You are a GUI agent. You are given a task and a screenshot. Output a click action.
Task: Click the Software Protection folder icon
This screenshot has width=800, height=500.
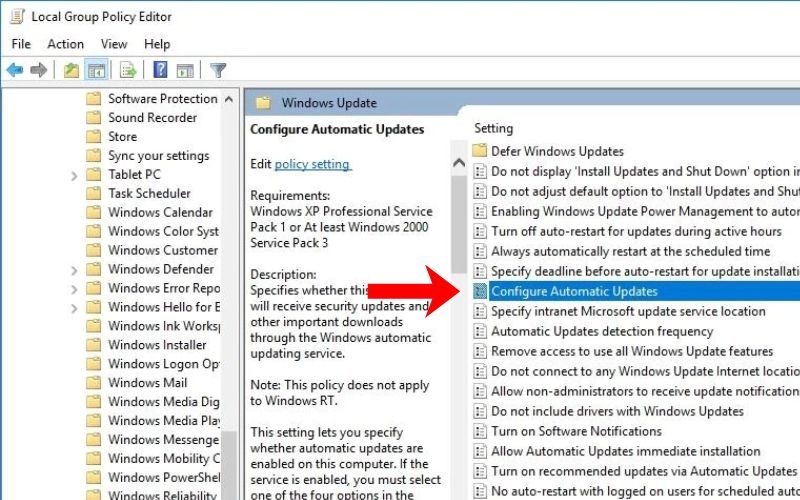pyautogui.click(x=93, y=98)
